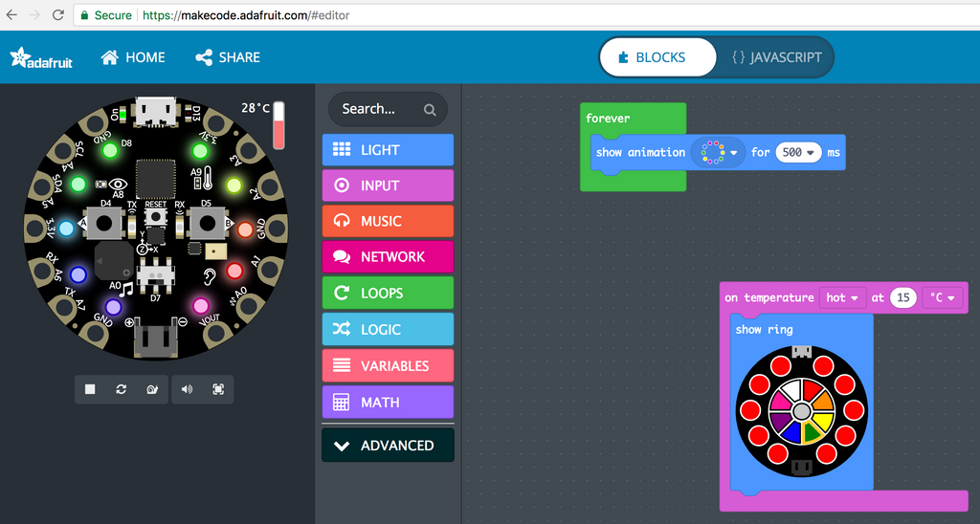
Task: Open the LIGHT blocks category
Action: pos(388,150)
